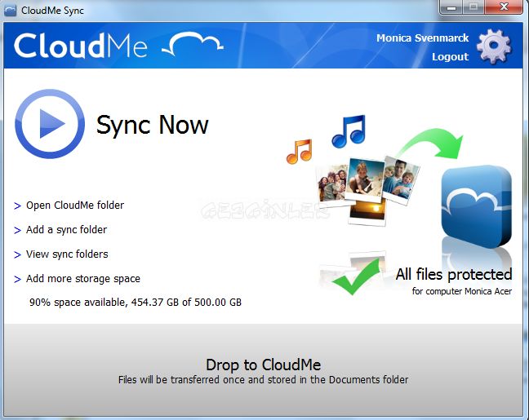The width and height of the screenshot is (529, 420).
Task: Click the blue Sync Now play icon
Action: click(x=50, y=124)
